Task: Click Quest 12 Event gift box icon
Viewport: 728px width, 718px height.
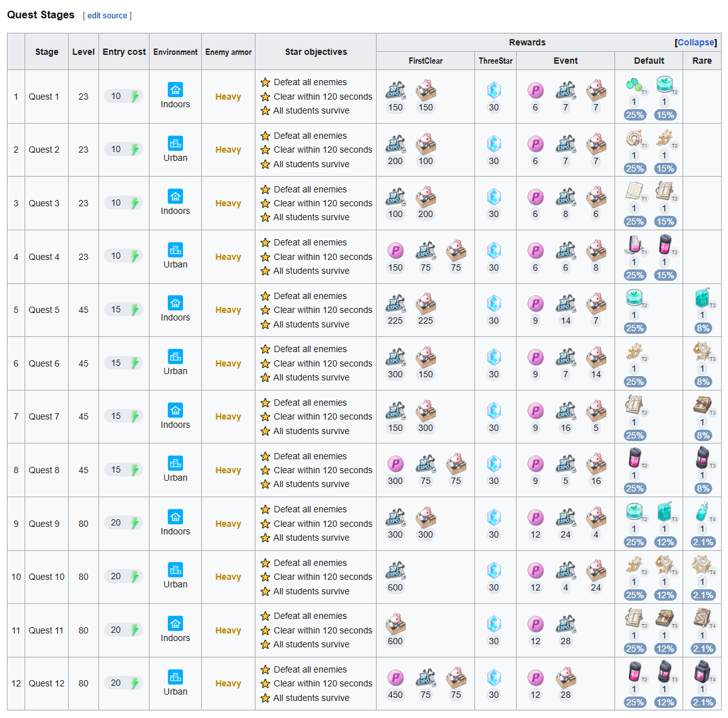Action: 565,678
